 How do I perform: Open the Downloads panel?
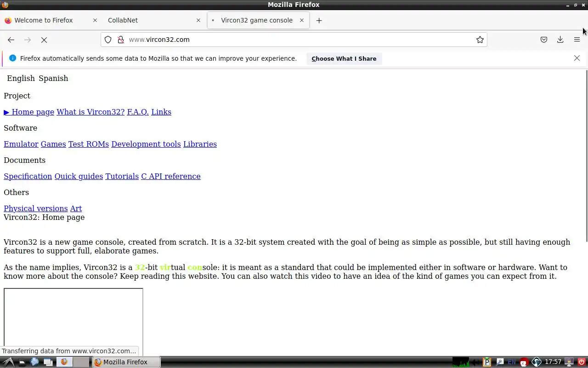click(x=560, y=40)
